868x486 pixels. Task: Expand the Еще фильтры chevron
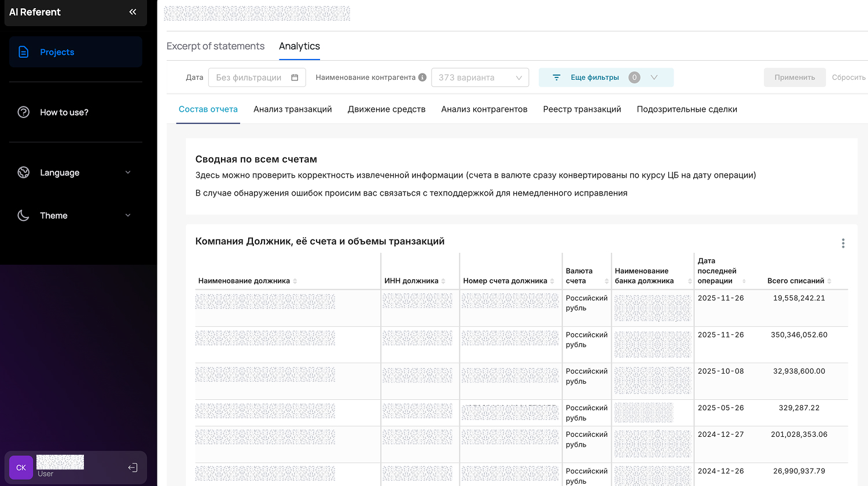point(654,77)
